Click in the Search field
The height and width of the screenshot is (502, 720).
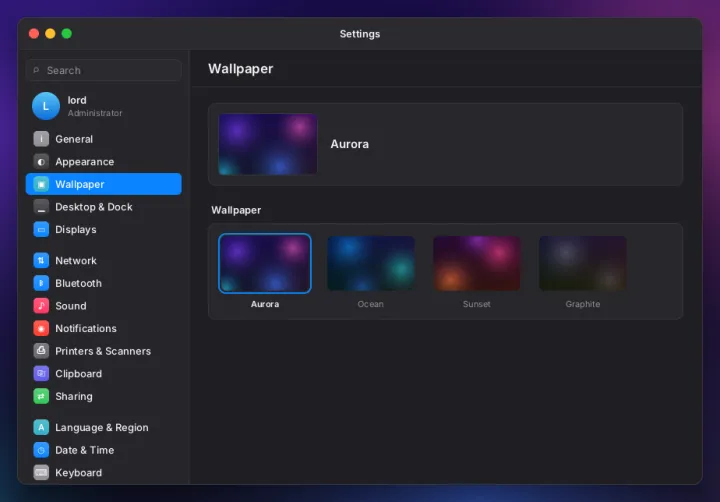pyautogui.click(x=104, y=70)
